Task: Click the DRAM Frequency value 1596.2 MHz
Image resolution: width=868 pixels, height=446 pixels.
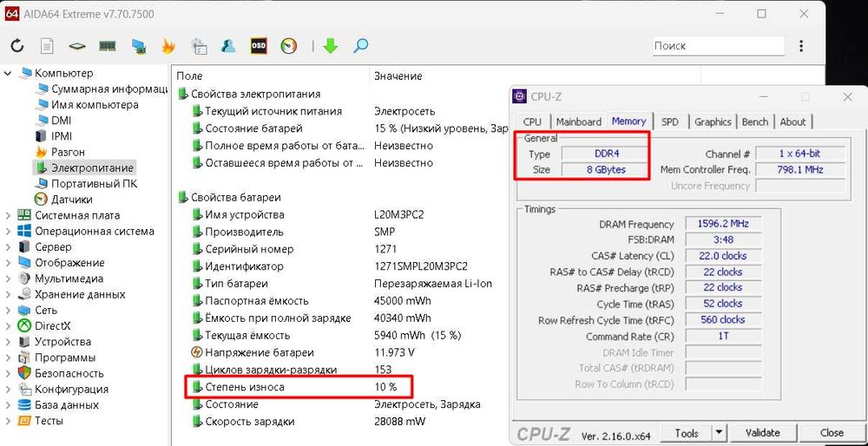Action: coord(722,224)
